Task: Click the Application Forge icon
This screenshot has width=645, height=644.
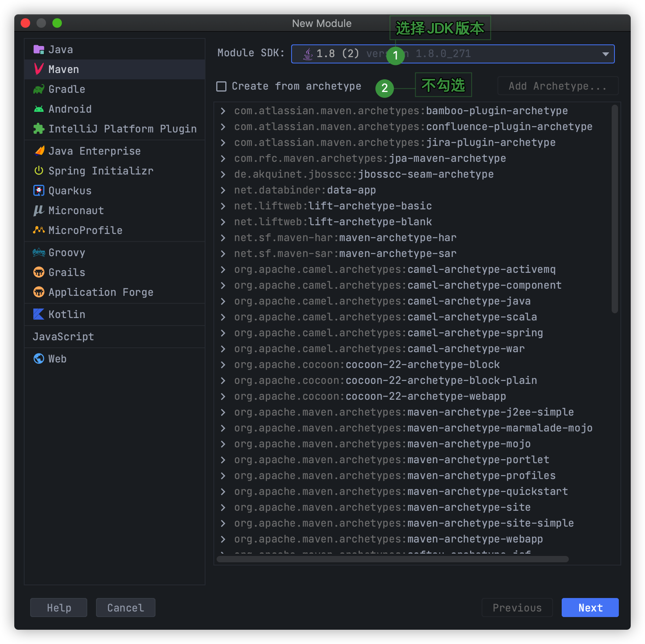Action: click(x=39, y=292)
